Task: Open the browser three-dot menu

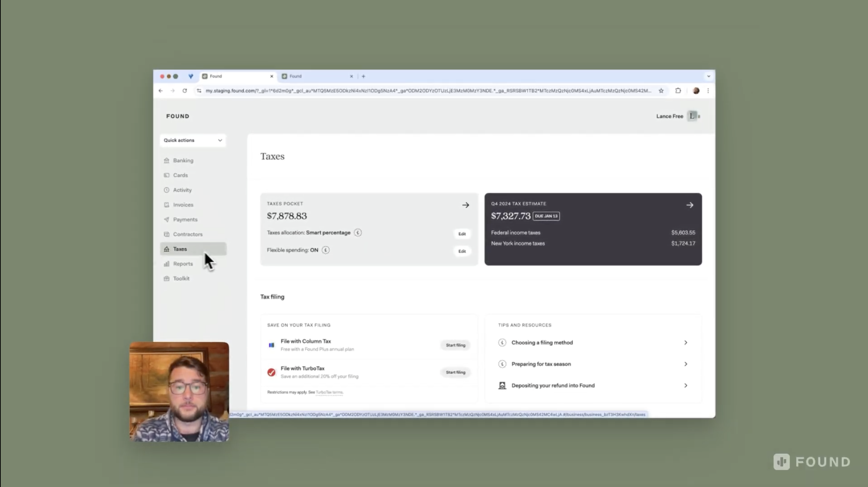Action: click(708, 91)
